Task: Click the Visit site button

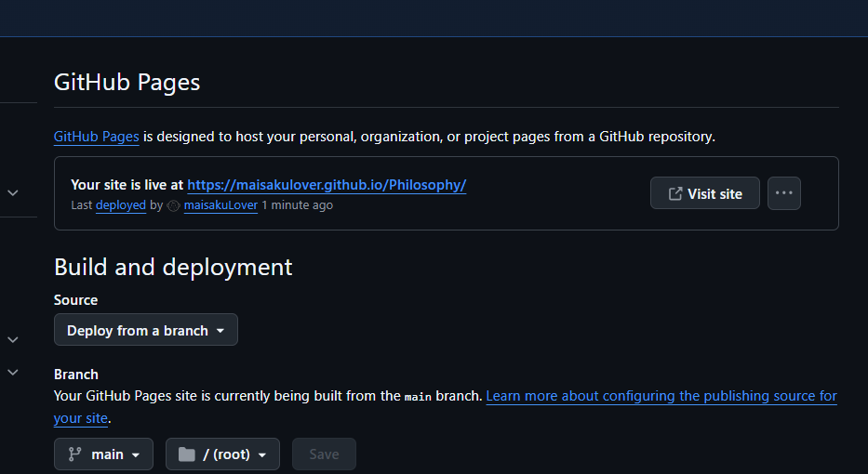Action: click(x=704, y=193)
